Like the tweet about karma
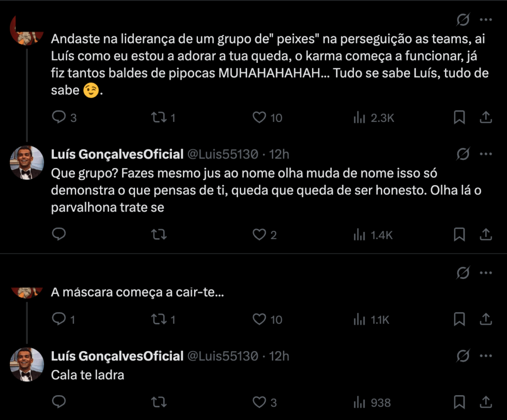This screenshot has width=507, height=420. coord(260,117)
